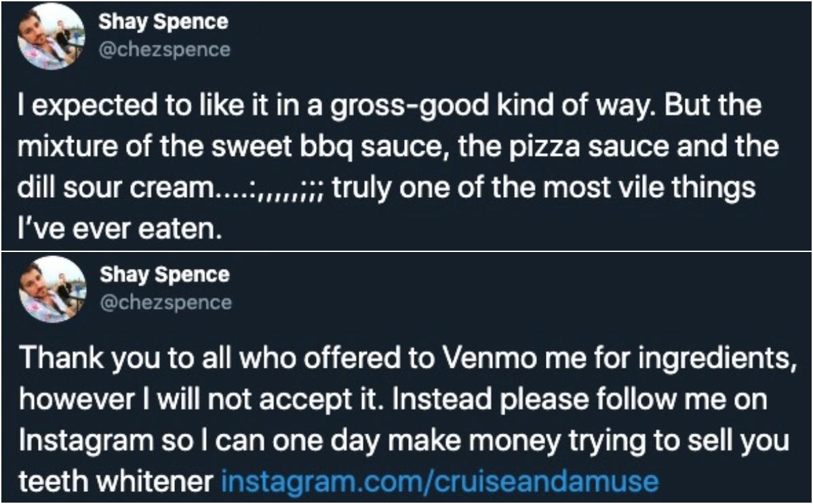Screen dimensions: 813x504
Task: Click the line starting "mixture of the sweet bbq"
Action: 398,146
